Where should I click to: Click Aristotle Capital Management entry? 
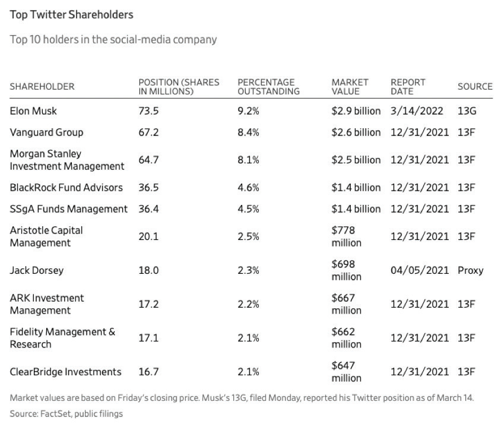46,236
